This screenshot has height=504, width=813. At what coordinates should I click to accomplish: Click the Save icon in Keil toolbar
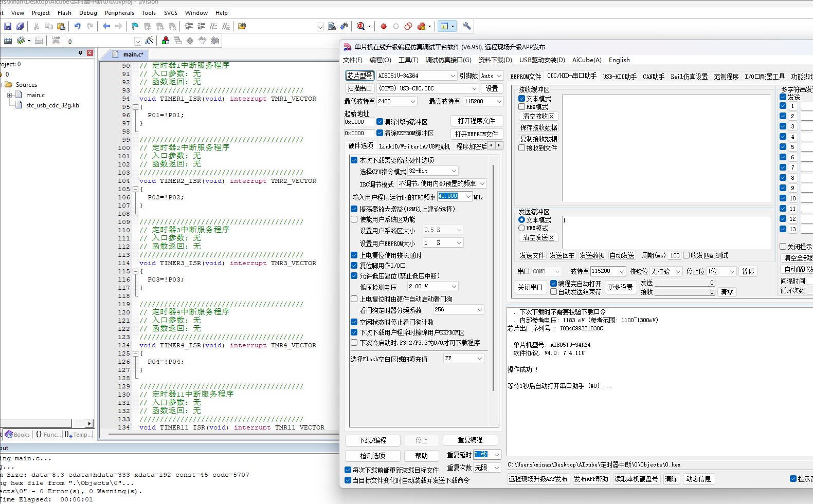(8, 26)
